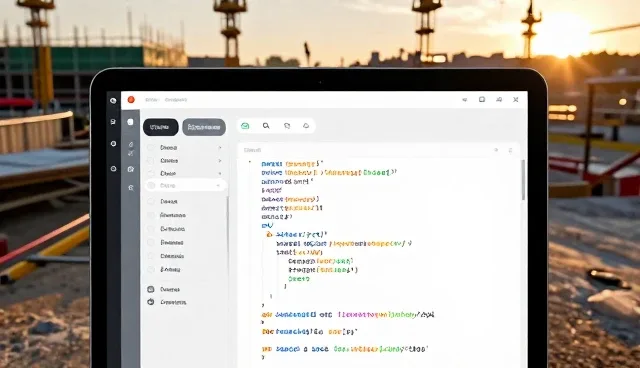Click the green envelope icon in toolbar
This screenshot has width=640, height=368.
click(245, 126)
